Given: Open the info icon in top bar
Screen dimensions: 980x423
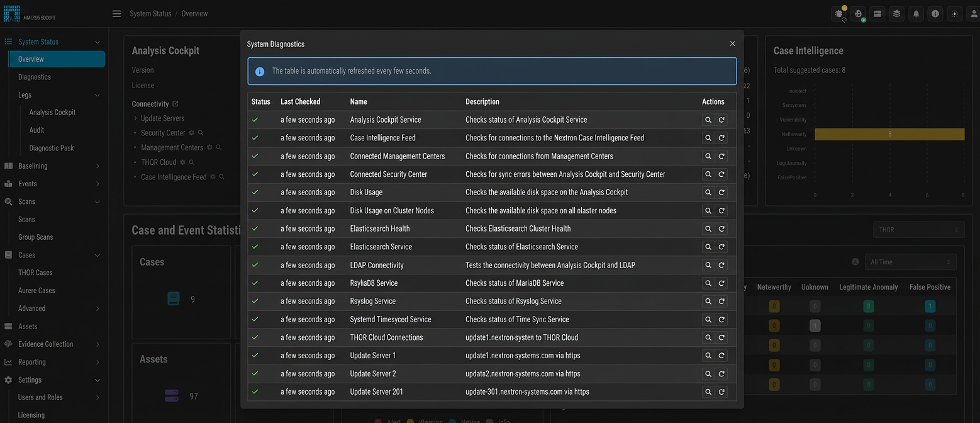Looking at the screenshot, I should (x=935, y=13).
